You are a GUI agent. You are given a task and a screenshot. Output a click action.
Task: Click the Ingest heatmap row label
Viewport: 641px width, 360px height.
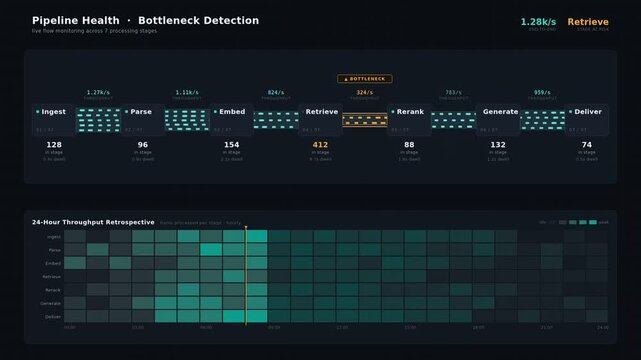54,237
